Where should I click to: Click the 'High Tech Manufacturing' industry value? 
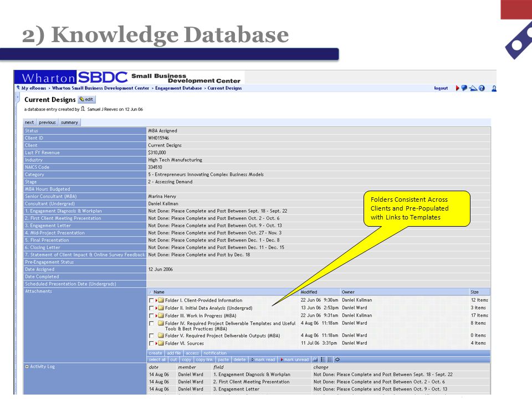click(x=175, y=160)
